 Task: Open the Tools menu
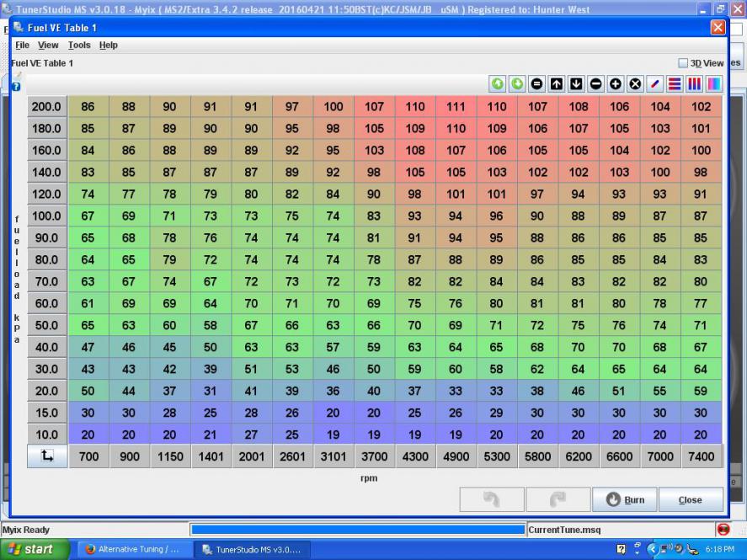[x=79, y=45]
